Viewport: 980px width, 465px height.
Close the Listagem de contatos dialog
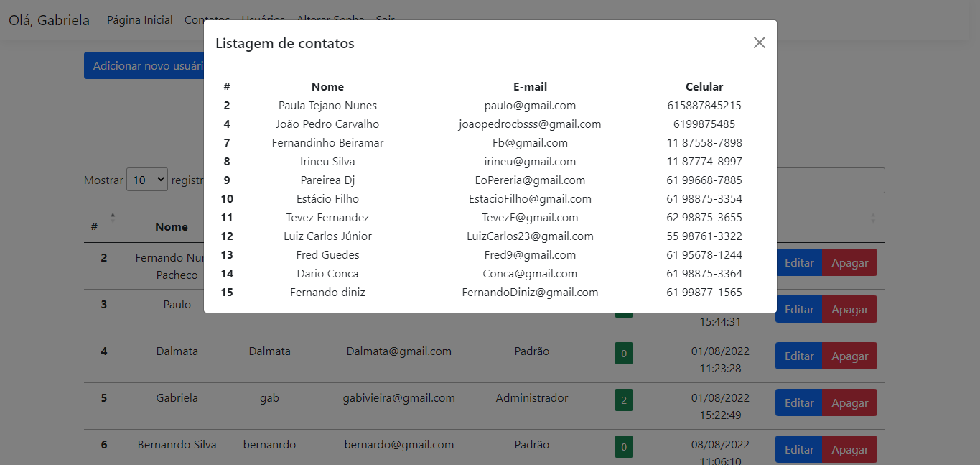pos(759,42)
